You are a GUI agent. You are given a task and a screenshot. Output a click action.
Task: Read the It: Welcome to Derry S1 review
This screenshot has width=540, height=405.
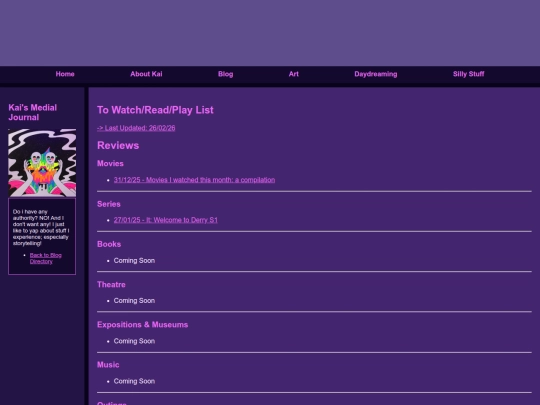point(166,220)
